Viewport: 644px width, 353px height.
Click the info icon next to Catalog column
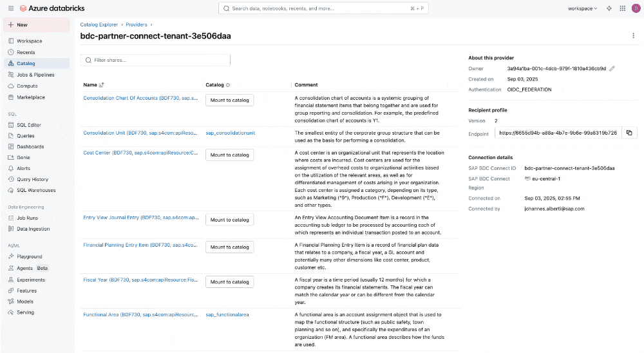pyautogui.click(x=228, y=85)
